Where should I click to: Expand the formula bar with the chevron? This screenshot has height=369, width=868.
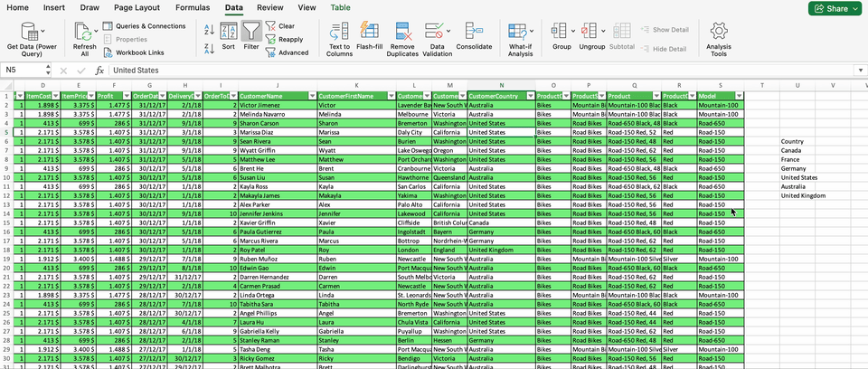(x=860, y=70)
